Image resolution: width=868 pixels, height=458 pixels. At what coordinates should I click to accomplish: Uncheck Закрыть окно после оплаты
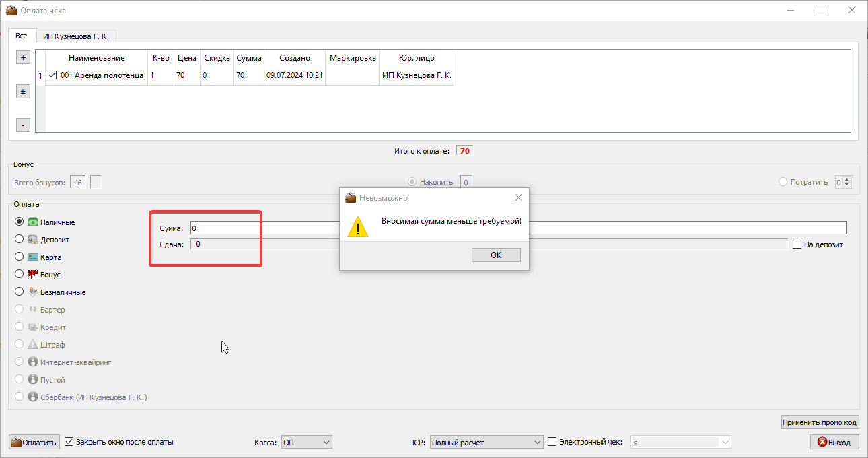[x=69, y=442]
